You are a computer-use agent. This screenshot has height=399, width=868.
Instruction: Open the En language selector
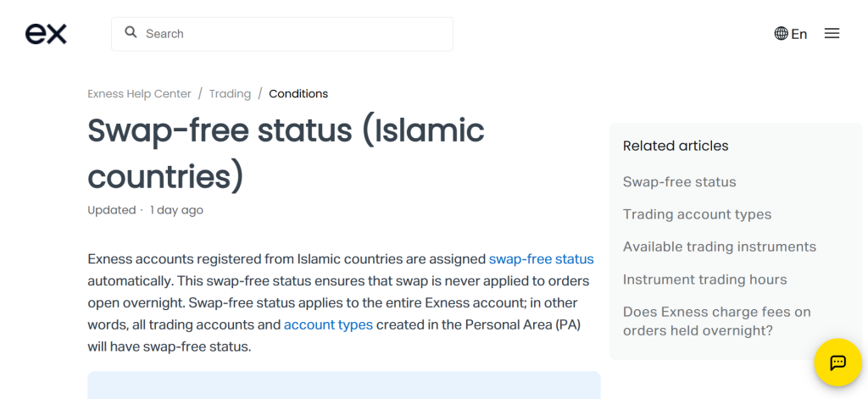point(791,34)
